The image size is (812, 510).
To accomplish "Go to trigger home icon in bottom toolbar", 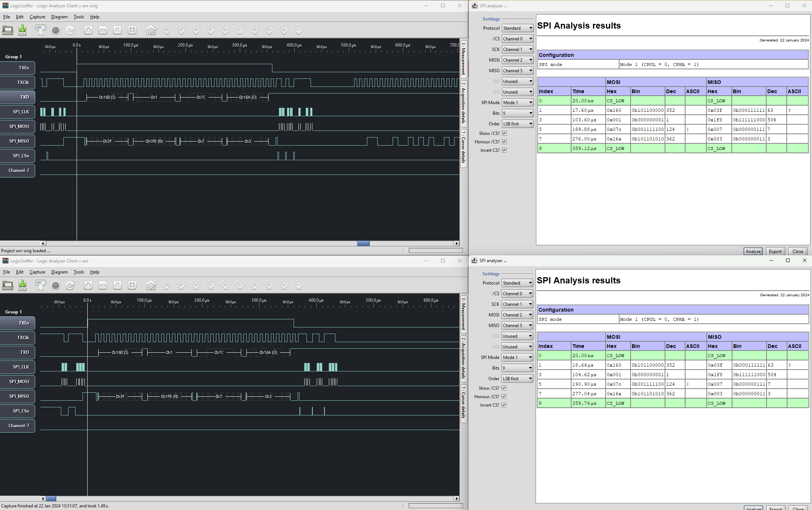I will click(151, 285).
